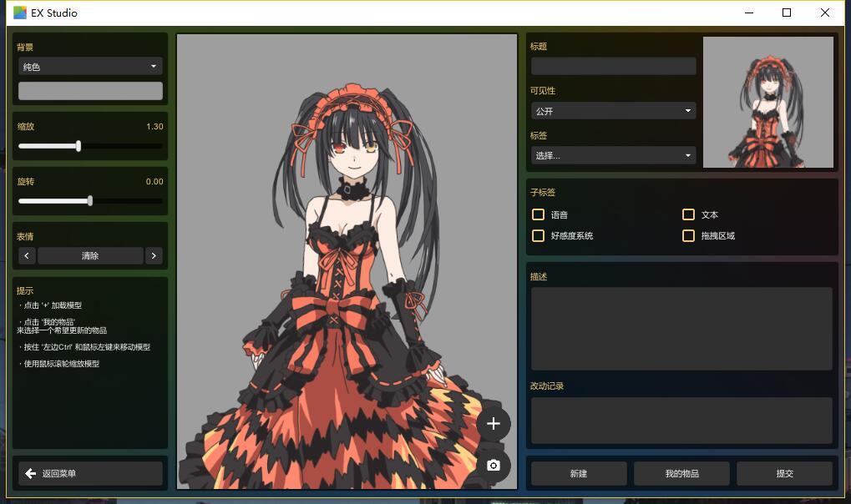
Task: Click the gray background color swatch
Action: pyautogui.click(x=90, y=91)
